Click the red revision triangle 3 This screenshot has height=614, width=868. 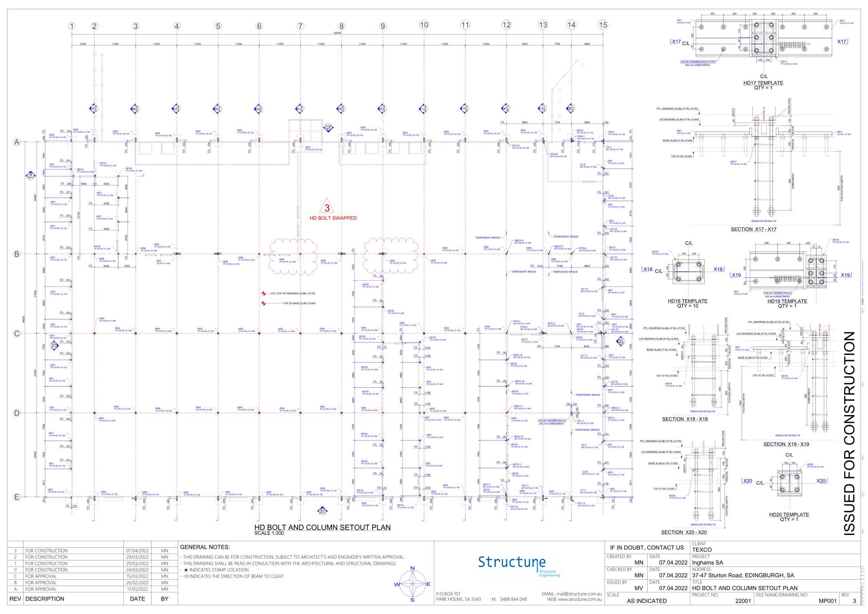click(327, 206)
